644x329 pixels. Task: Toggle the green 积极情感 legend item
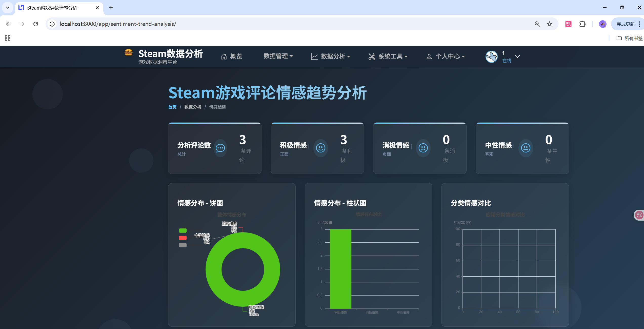point(183,231)
